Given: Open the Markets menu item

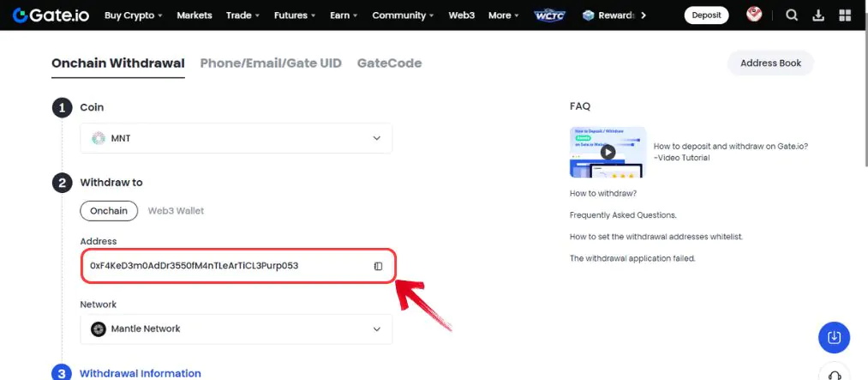Looking at the screenshot, I should point(195,15).
